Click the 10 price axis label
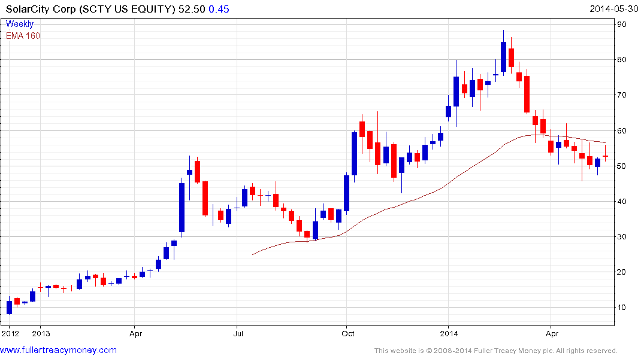644x359 pixels. 622,308
